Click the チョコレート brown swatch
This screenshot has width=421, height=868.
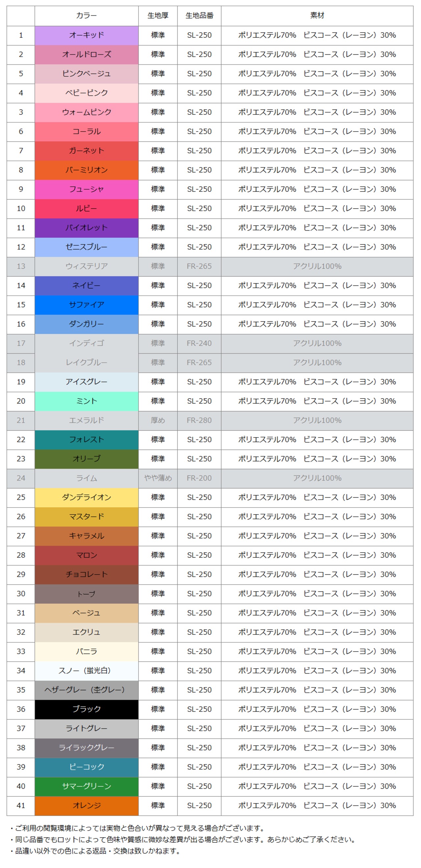[86, 575]
